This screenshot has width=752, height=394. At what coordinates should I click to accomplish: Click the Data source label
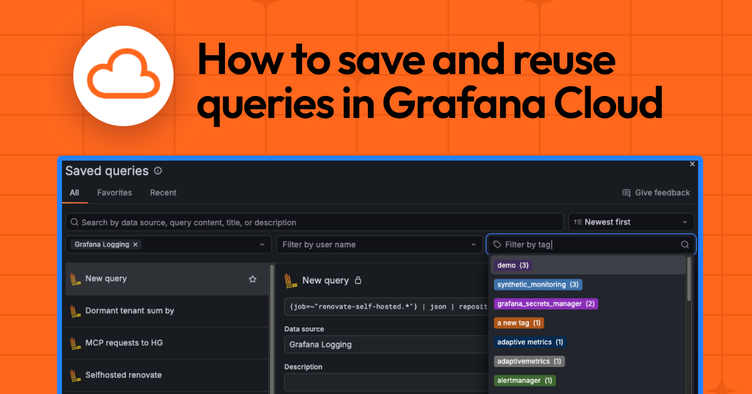click(304, 329)
